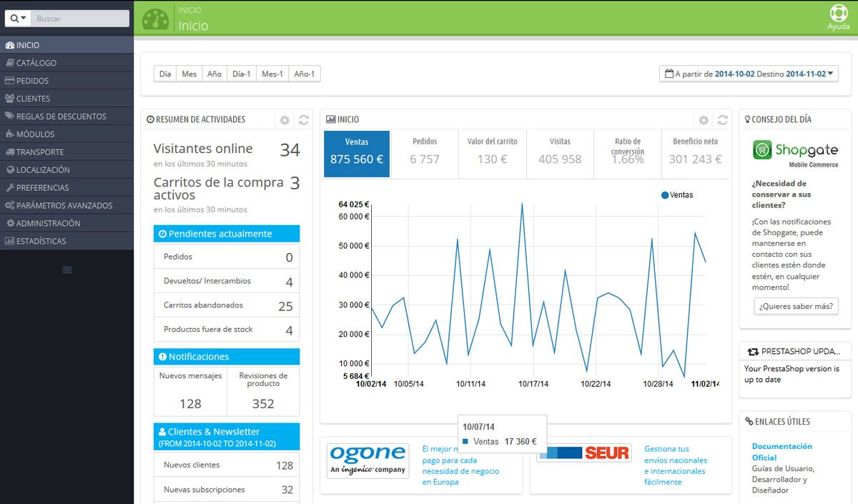Open the ESTADÍSTICAS menu
Viewport: 858px width, 504px height.
point(66,242)
